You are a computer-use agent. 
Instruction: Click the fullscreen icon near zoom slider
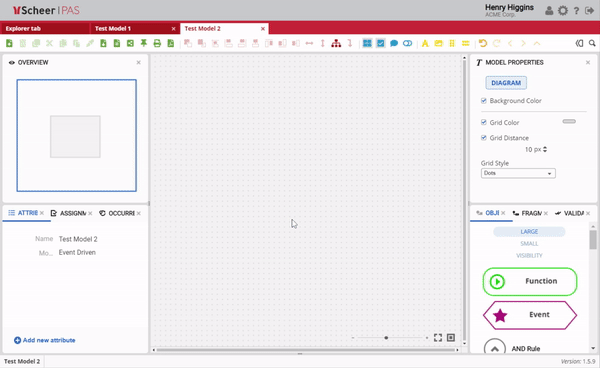(438, 337)
